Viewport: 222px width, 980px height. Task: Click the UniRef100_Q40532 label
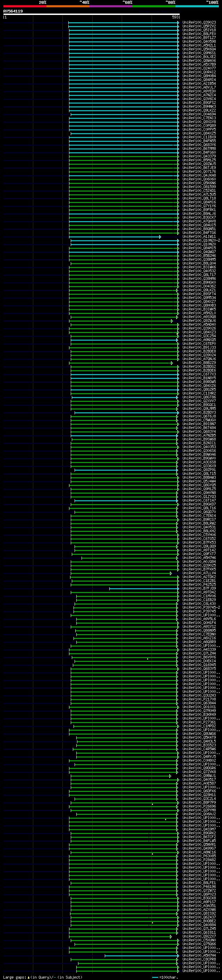point(199,271)
